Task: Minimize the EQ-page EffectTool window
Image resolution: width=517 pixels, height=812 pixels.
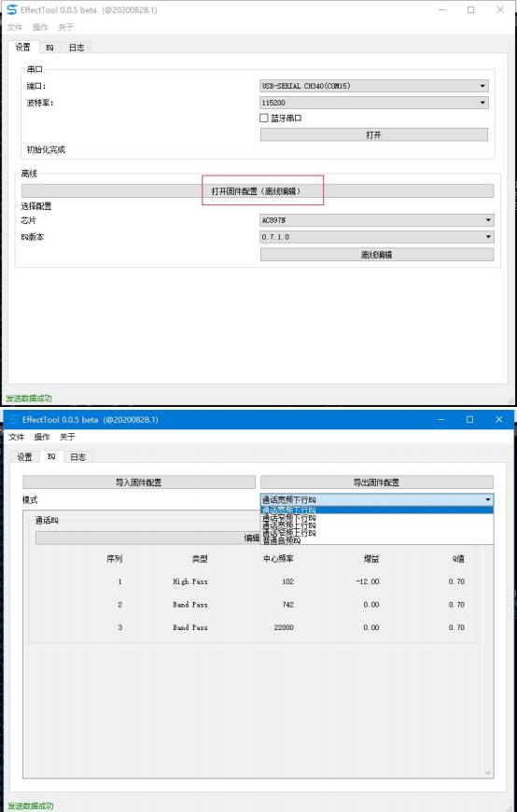Action: (441, 419)
